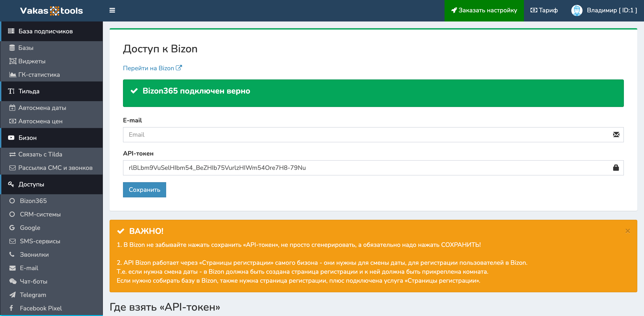The height and width of the screenshot is (316, 644).
Task: Select Bizon365 in Доступы list
Action: (33, 201)
